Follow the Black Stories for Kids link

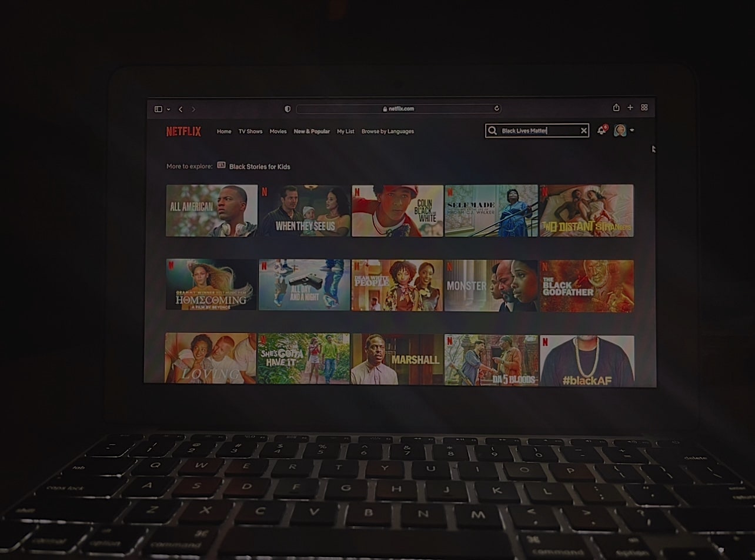point(259,166)
